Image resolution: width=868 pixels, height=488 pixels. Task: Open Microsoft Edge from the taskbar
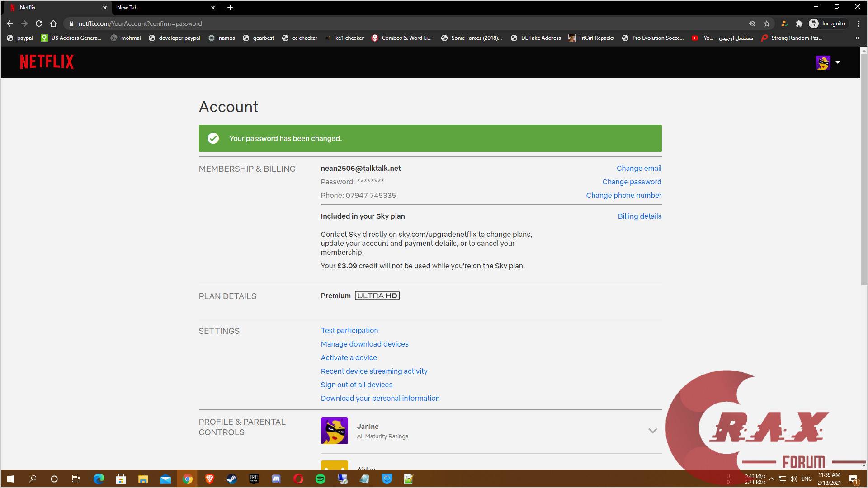99,479
